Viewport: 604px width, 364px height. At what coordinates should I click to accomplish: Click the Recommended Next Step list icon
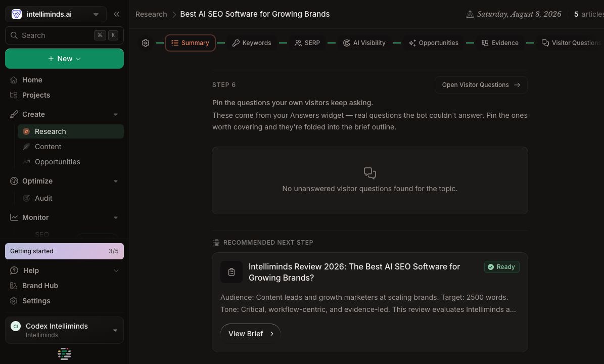tap(216, 242)
